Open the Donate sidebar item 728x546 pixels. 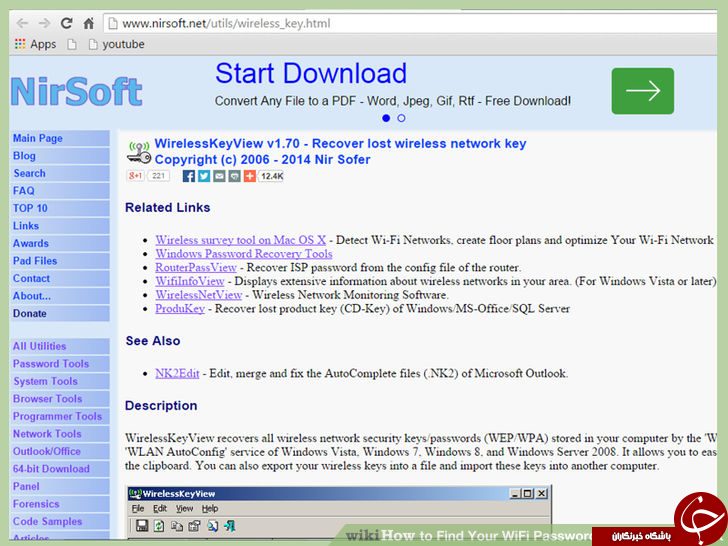pos(60,313)
